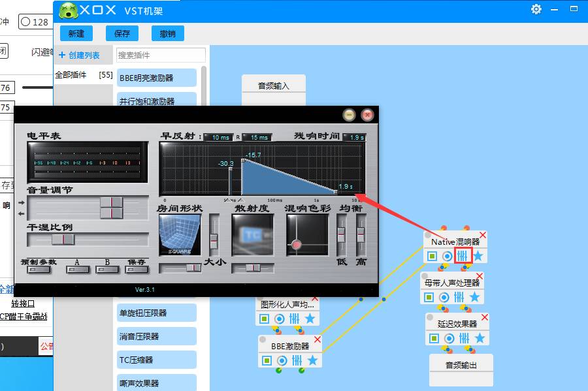Select 嘶声效果器 plugin in list
The width and height of the screenshot is (588, 391).
click(156, 383)
